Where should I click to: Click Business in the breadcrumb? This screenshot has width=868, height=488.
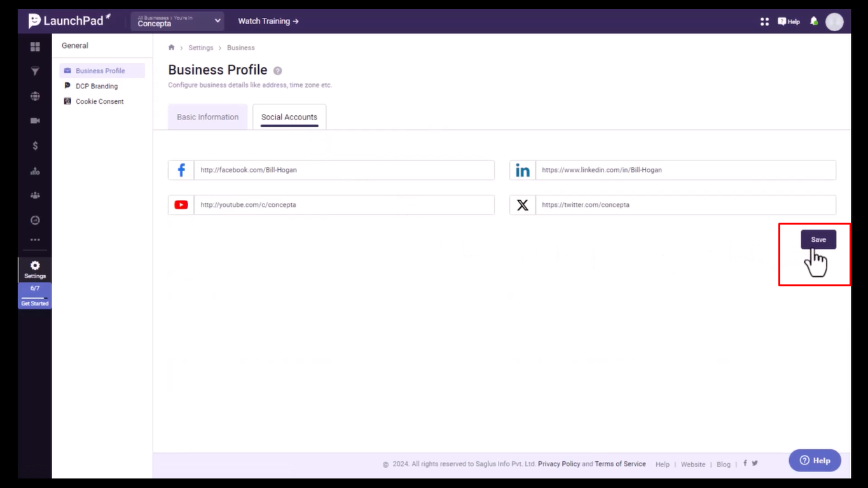[x=241, y=48]
